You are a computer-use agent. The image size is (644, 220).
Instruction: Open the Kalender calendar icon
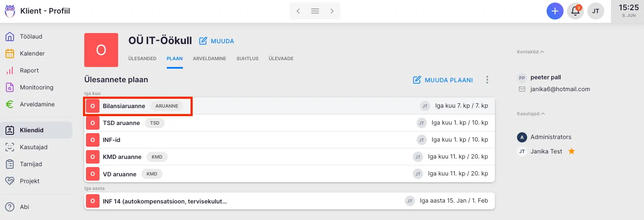[10, 53]
